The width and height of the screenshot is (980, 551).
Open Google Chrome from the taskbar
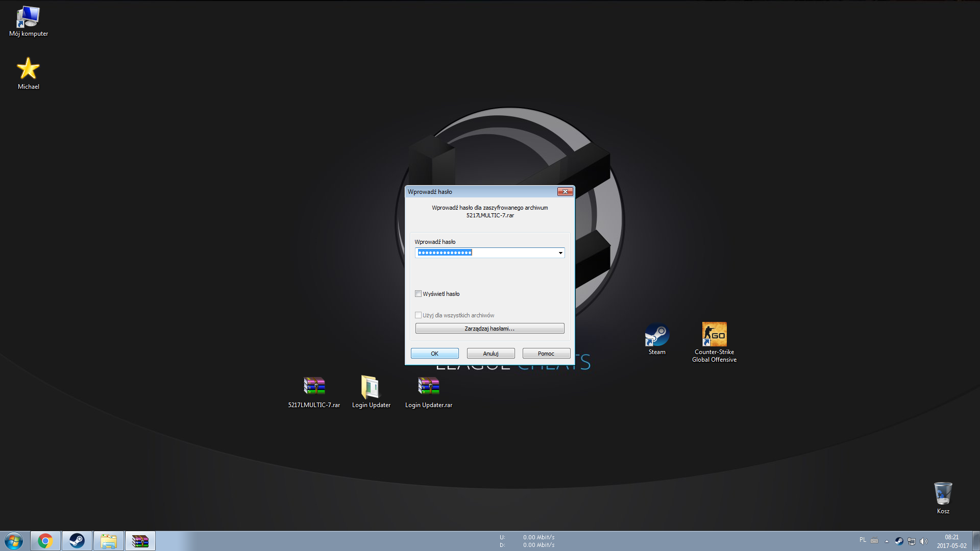tap(45, 541)
